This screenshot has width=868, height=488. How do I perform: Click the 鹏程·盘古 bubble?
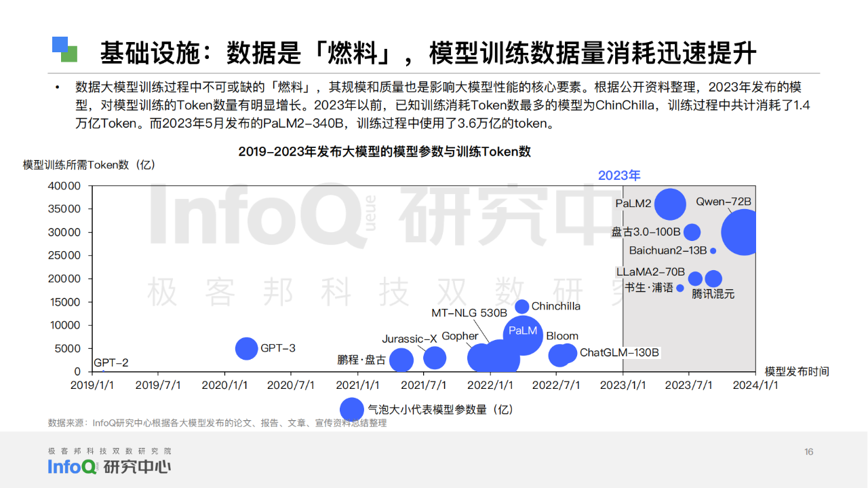[401, 360]
